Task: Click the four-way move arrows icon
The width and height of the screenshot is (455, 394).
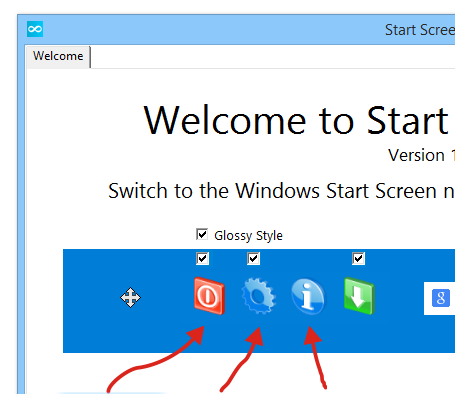Action: coord(130,297)
